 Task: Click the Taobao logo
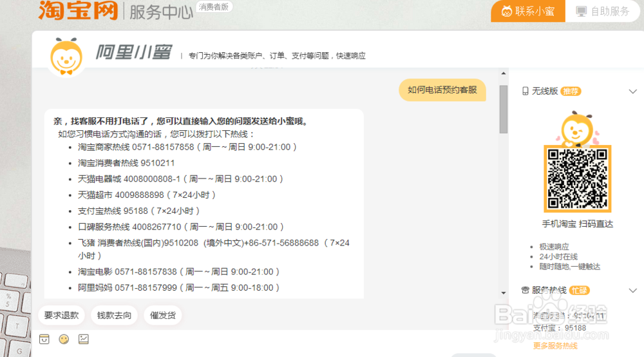pyautogui.click(x=79, y=10)
